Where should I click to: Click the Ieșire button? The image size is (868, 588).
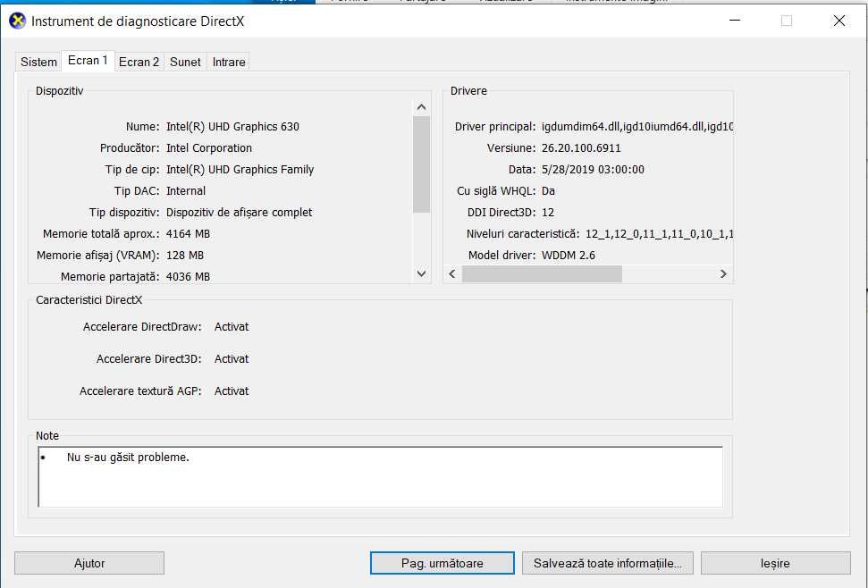point(775,563)
